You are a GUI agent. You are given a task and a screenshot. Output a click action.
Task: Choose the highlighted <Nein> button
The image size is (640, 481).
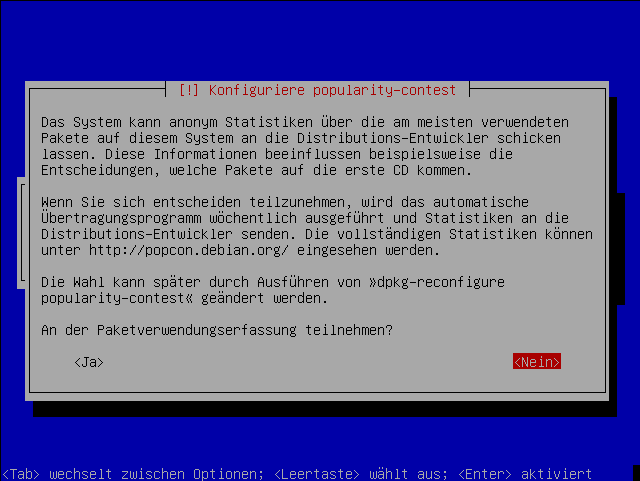(x=537, y=361)
